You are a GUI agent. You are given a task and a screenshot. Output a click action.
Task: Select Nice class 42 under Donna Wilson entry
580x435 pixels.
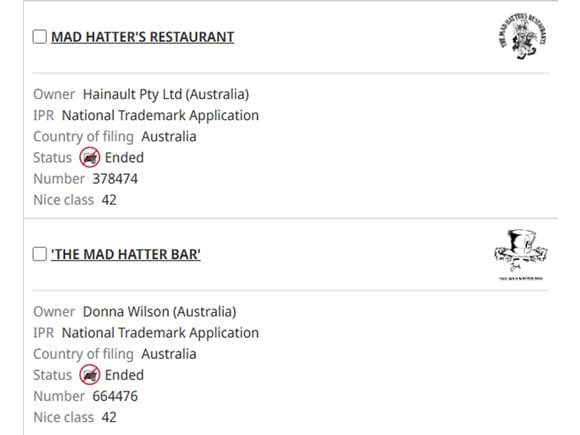click(x=109, y=418)
